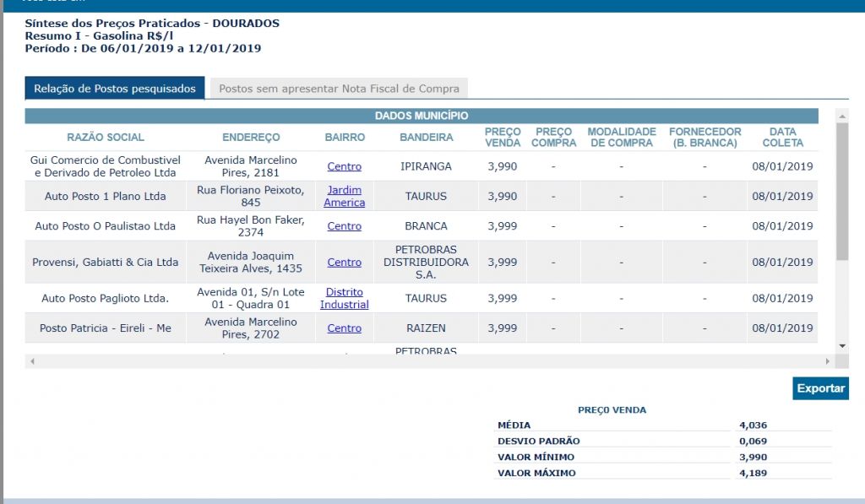Click the MODALIDADE DE COMPRA column header

tap(622, 138)
